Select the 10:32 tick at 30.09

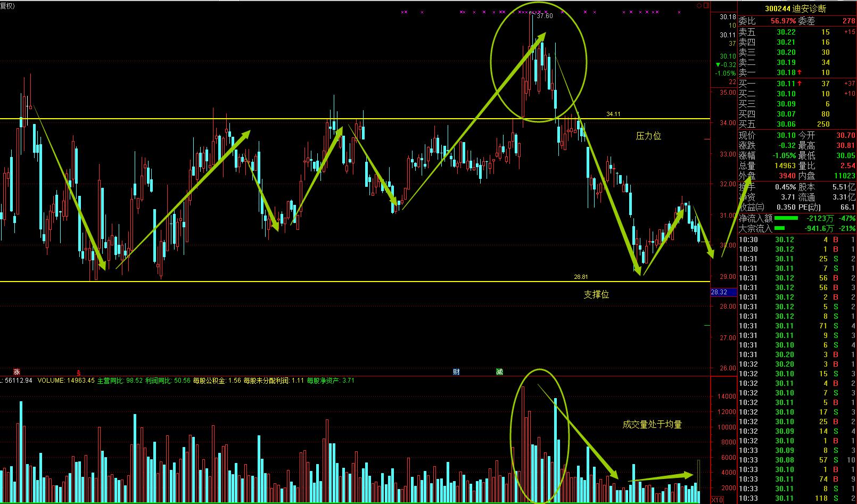point(797,431)
